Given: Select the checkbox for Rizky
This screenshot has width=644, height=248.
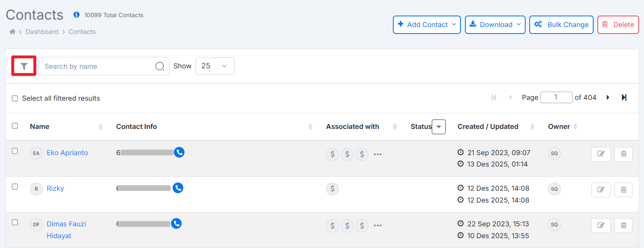Looking at the screenshot, I should click(15, 187).
